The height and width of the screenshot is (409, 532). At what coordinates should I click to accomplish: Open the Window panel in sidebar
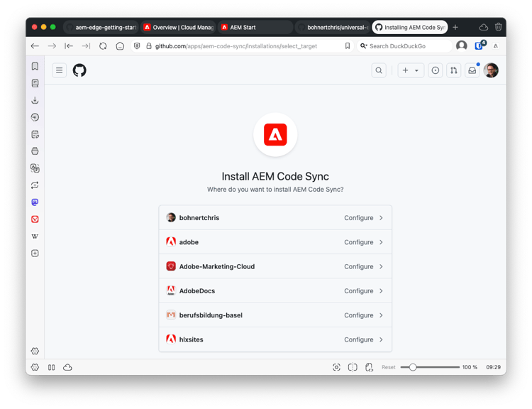pos(35,151)
